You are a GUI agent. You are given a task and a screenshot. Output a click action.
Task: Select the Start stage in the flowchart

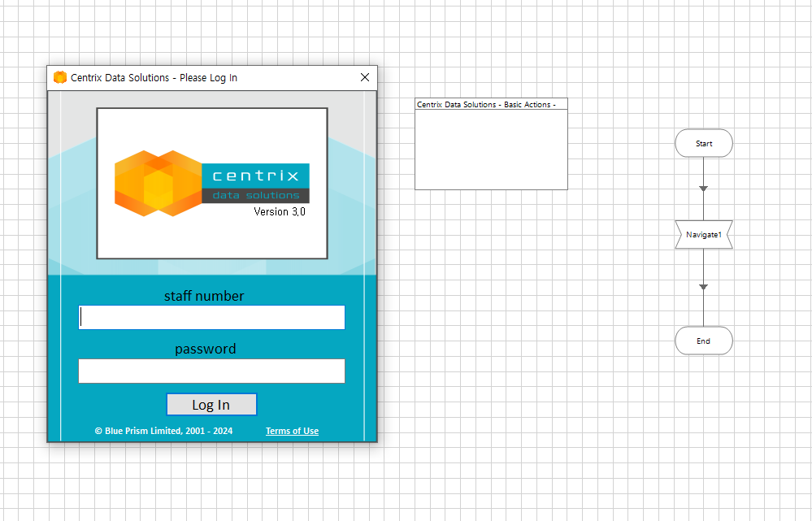pos(704,143)
